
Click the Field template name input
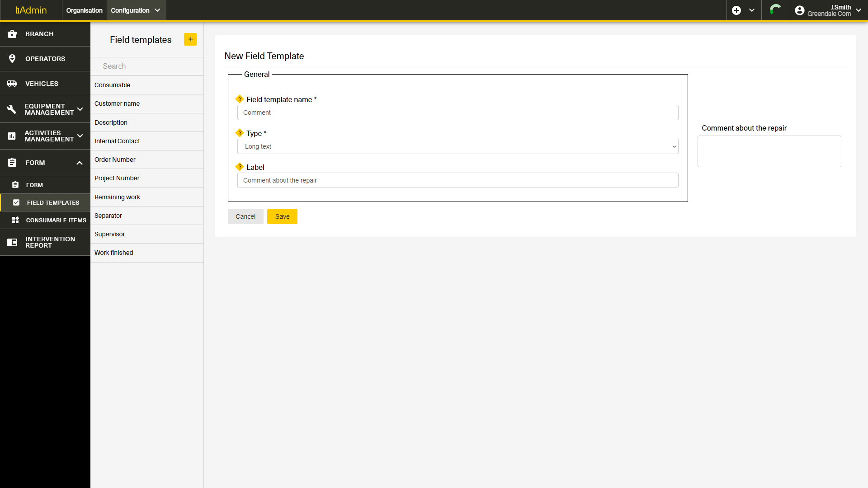click(458, 113)
